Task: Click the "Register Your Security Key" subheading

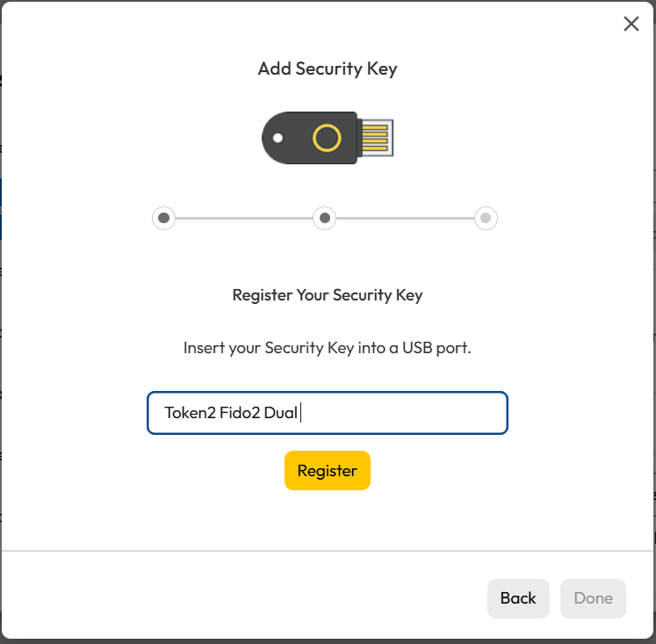Action: 328,295
